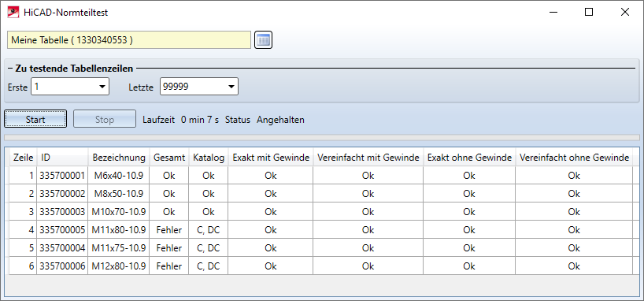Viewport: 644px width, 301px height.
Task: Click the Start button
Action: click(x=35, y=120)
